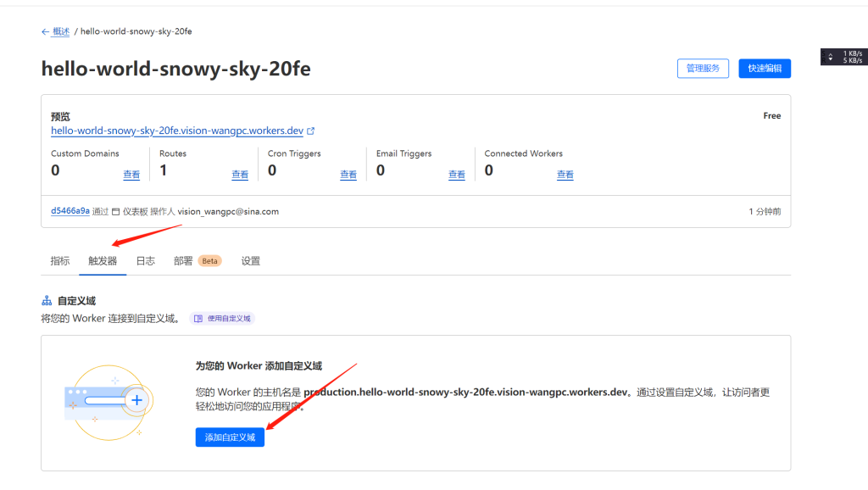
Task: View Custom Domains via its 查看 link
Action: (131, 175)
